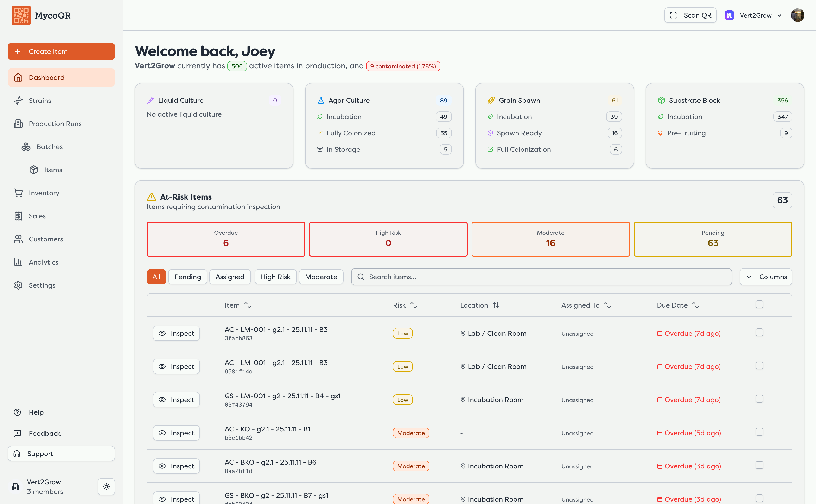Screen dimensions: 816x504
Task: Check the row checkbox for item 3fabb863
Action: [759, 332]
